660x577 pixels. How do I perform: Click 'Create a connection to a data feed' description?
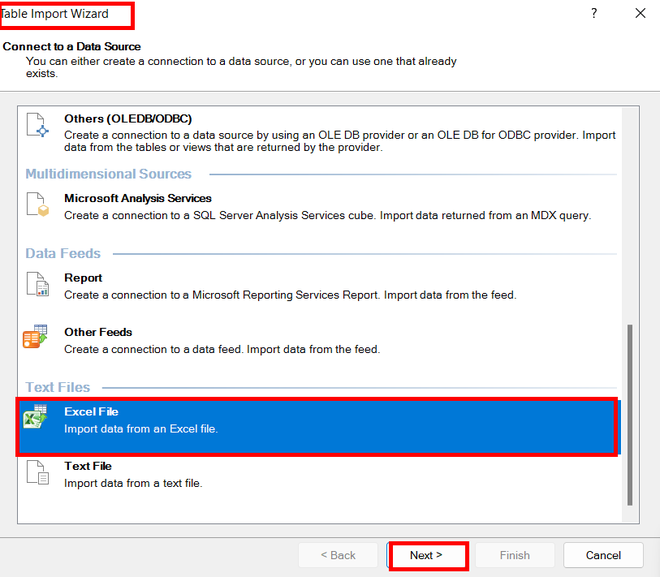(x=222, y=349)
